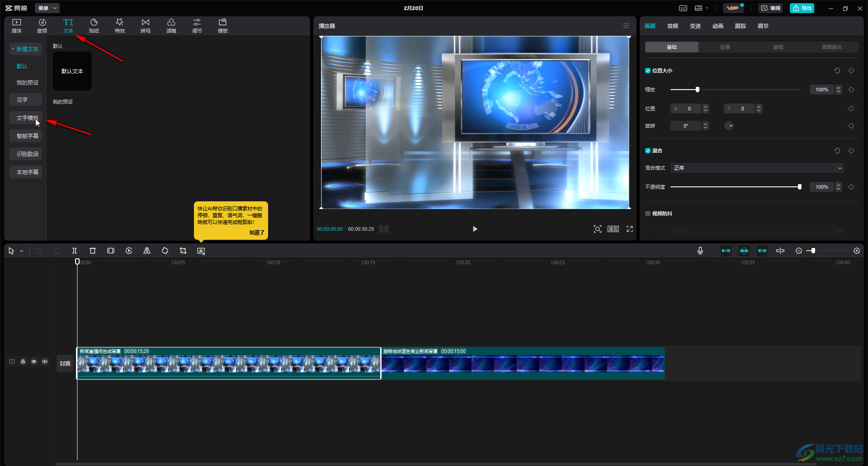
Task: Click the rotation stepper arrows
Action: pyautogui.click(x=706, y=126)
